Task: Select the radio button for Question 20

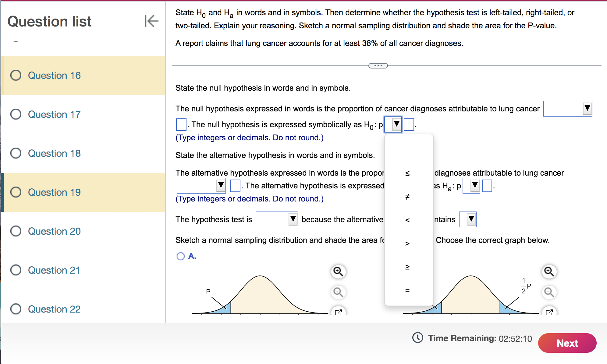Action: 16,231
